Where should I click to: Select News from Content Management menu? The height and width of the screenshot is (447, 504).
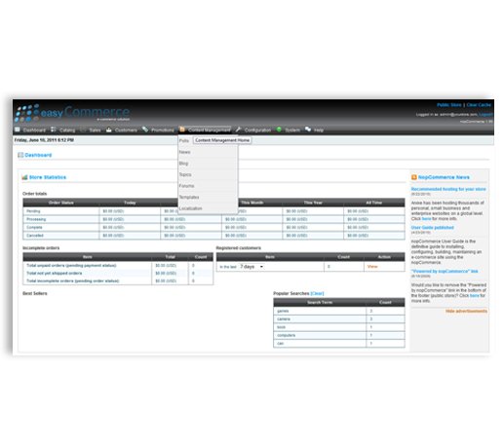[184, 152]
